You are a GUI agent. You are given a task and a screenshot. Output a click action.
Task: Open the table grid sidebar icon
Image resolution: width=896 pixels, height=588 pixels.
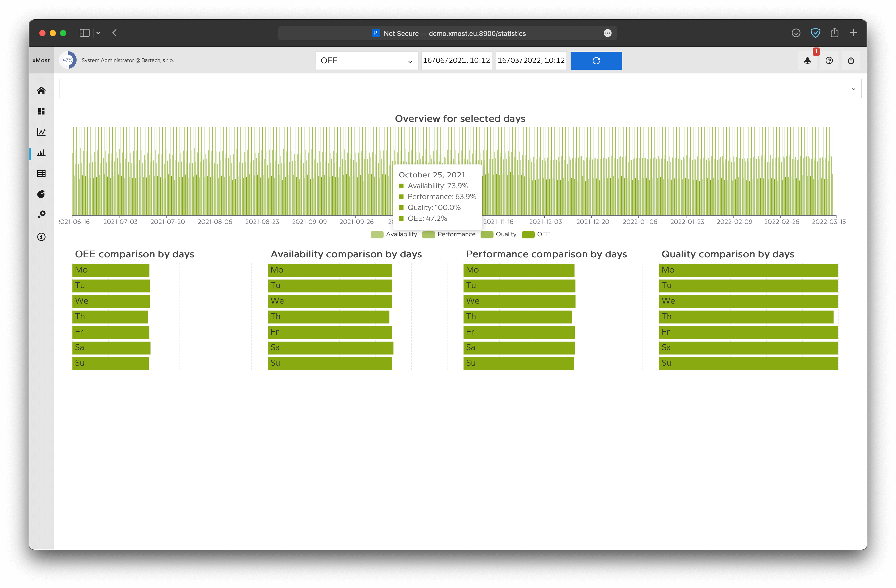pos(41,173)
